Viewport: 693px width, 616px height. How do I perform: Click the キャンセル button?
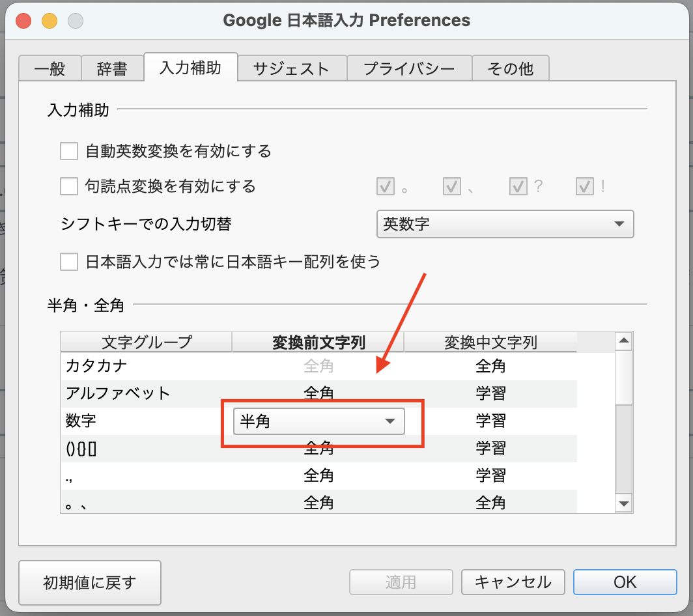513,582
